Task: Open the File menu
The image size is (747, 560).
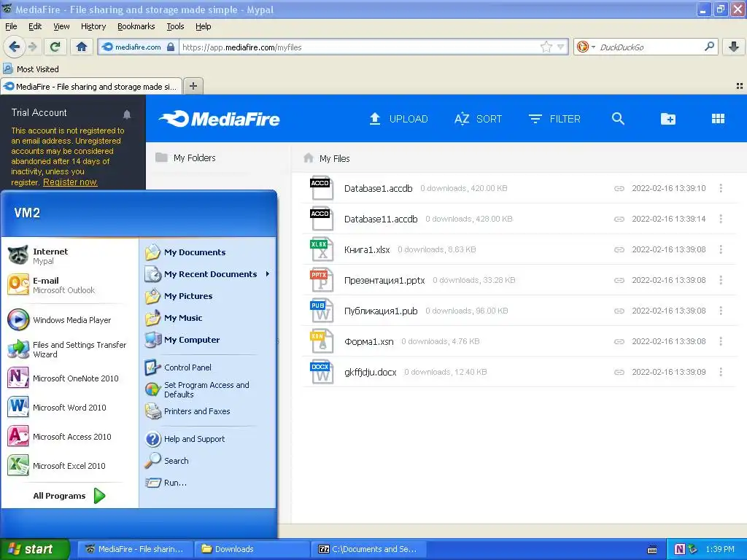Action: click(x=11, y=26)
